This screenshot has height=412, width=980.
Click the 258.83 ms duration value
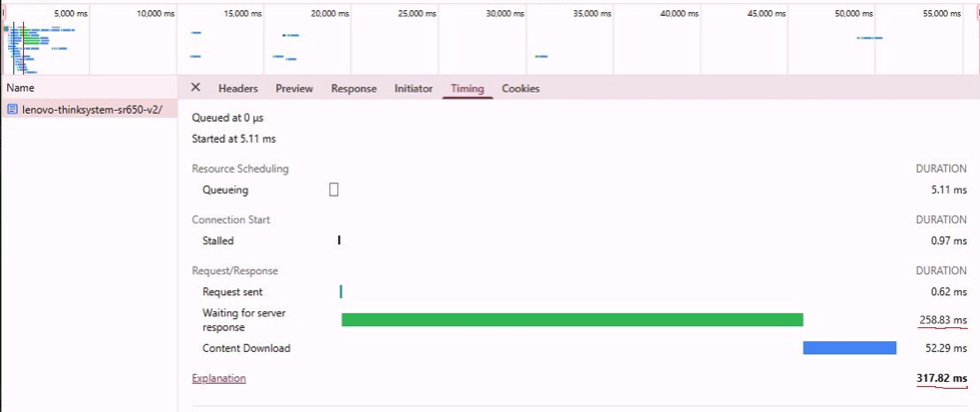pos(942,319)
